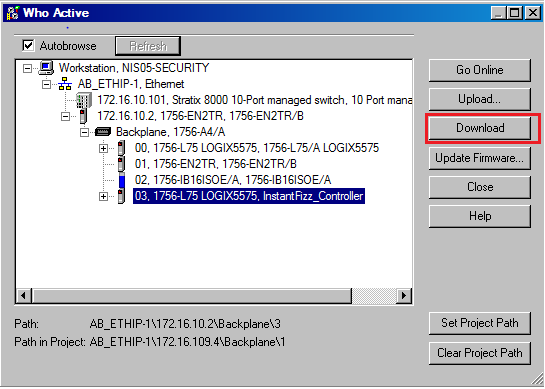Viewport: 545px width, 389px height.
Task: Click the Who Active title bar icon
Action: [x=13, y=13]
